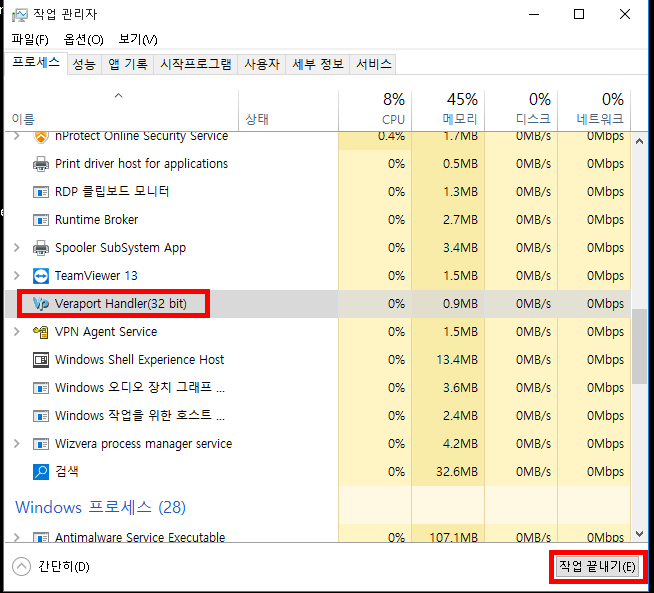The width and height of the screenshot is (654, 593).
Task: Open the 옵션(O) menu
Action: click(83, 40)
